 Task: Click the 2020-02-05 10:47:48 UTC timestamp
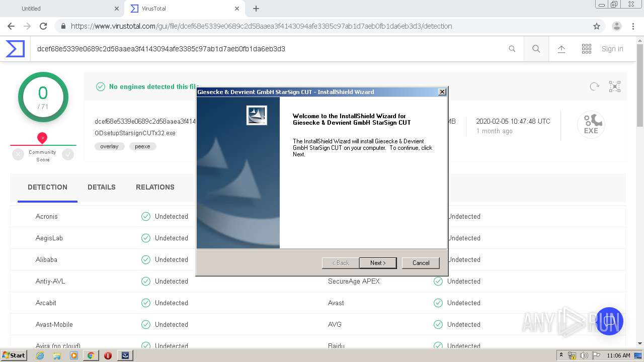[x=513, y=121]
